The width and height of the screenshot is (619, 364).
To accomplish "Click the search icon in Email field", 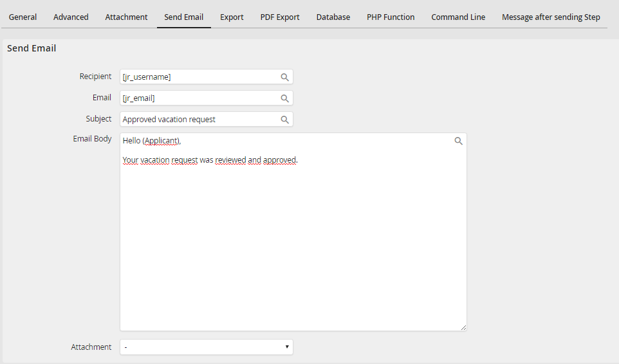I will pos(284,98).
